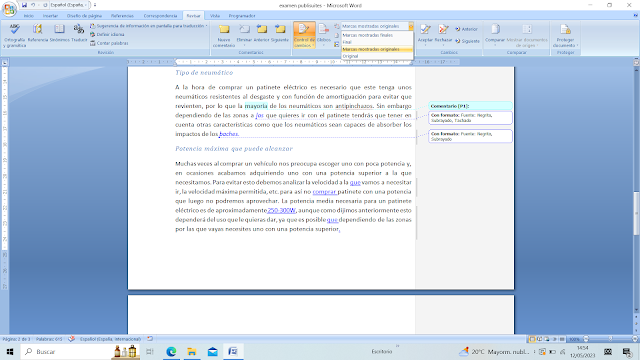This screenshot has height=360, width=640.
Task: Accept change with Aceptar
Action: click(425, 35)
